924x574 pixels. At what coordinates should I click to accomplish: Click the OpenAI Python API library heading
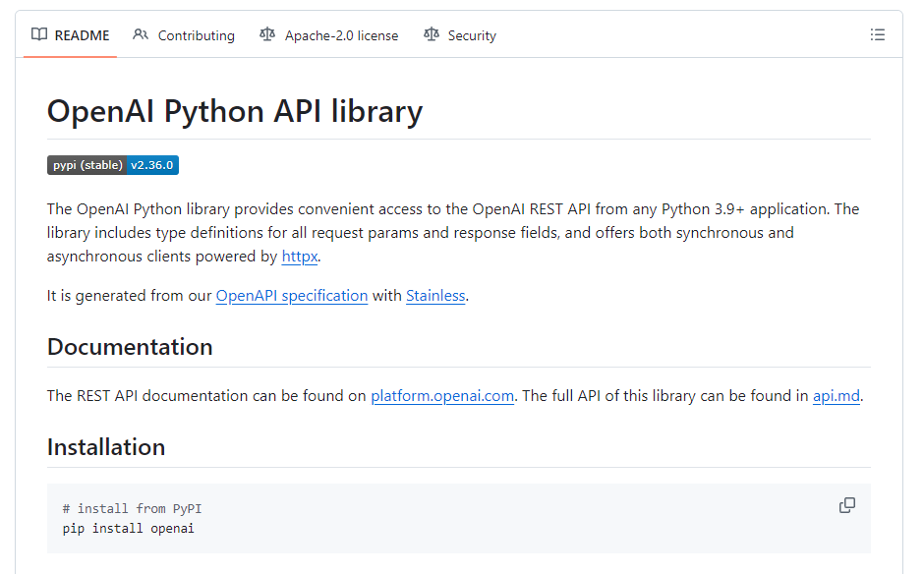coord(235,111)
